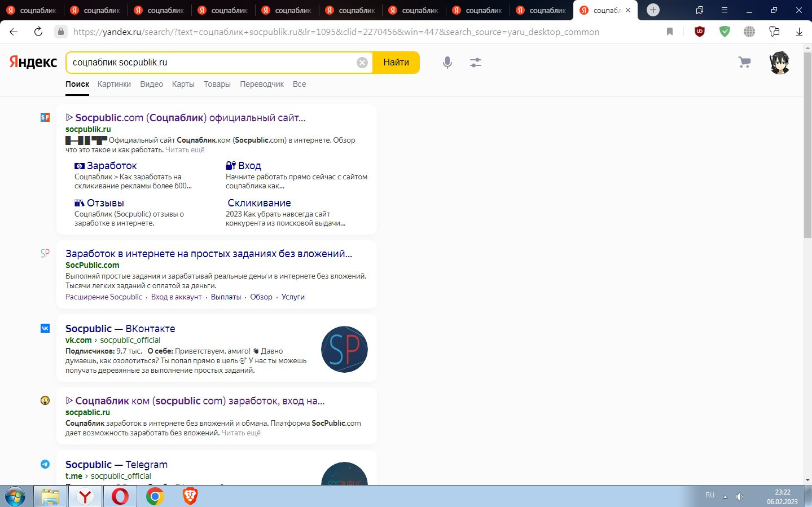This screenshot has width=812, height=507.
Task: Click the SP thumbnail in VK result
Action: click(344, 349)
